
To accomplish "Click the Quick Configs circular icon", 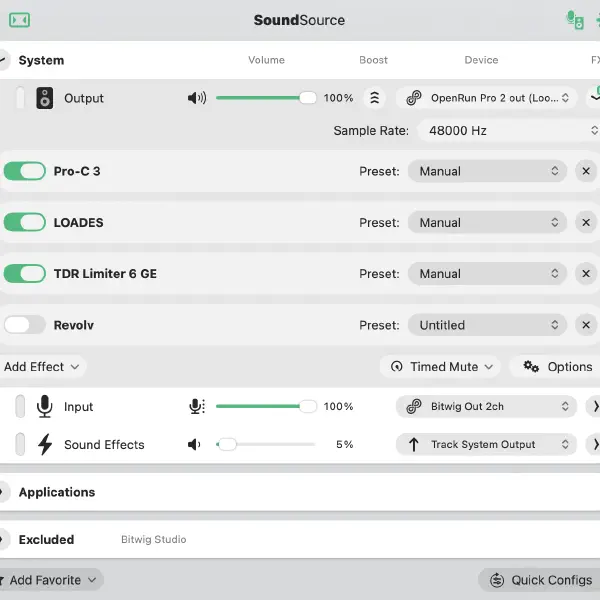I will tap(497, 580).
